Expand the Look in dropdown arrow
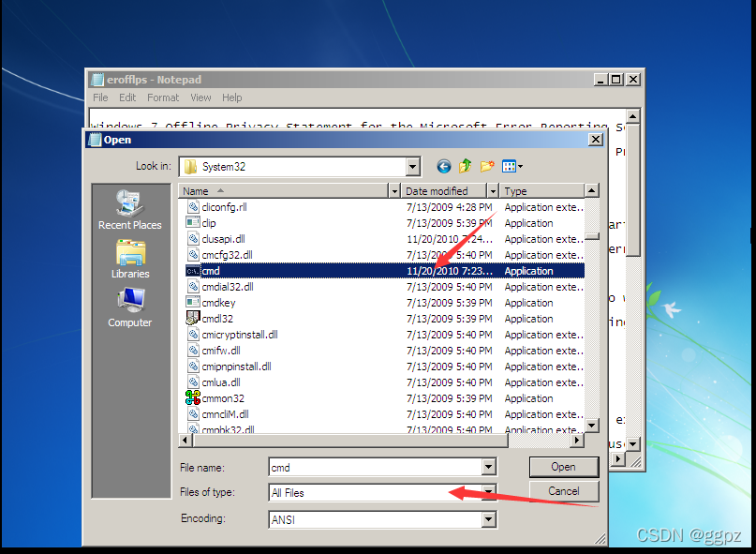 (x=412, y=167)
